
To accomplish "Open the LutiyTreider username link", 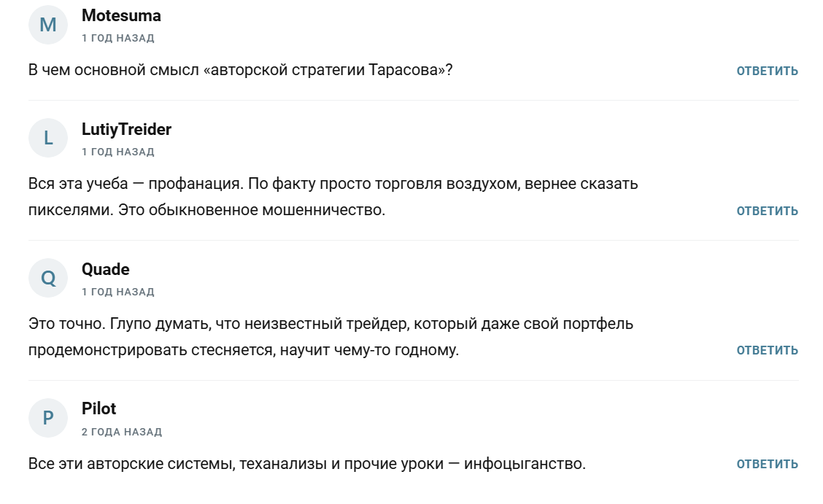I will (126, 130).
